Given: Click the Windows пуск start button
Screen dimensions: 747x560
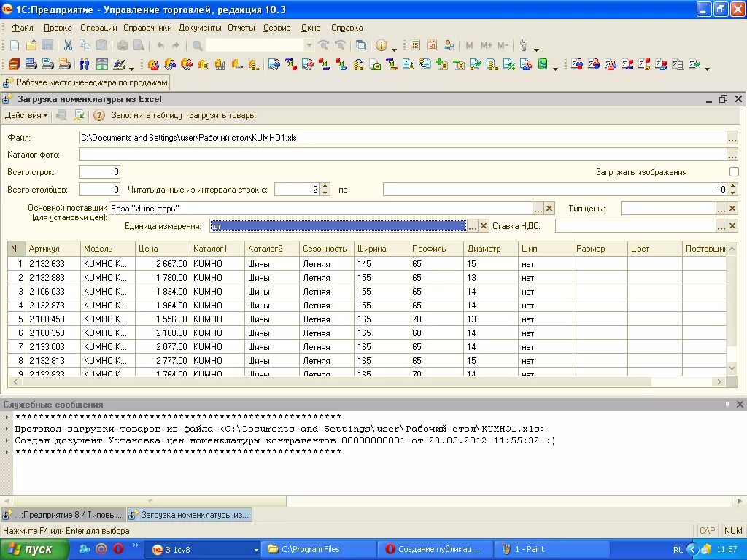Looking at the screenshot, I should click(34, 550).
